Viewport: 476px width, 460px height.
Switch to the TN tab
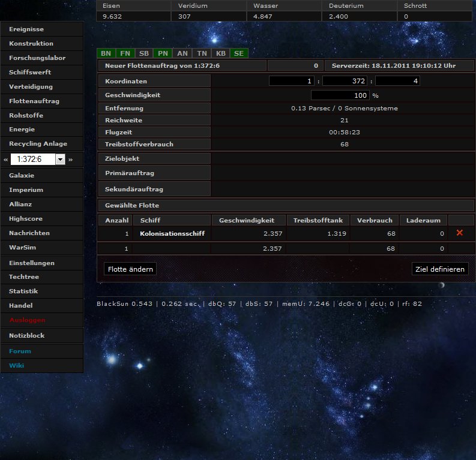pyautogui.click(x=202, y=53)
